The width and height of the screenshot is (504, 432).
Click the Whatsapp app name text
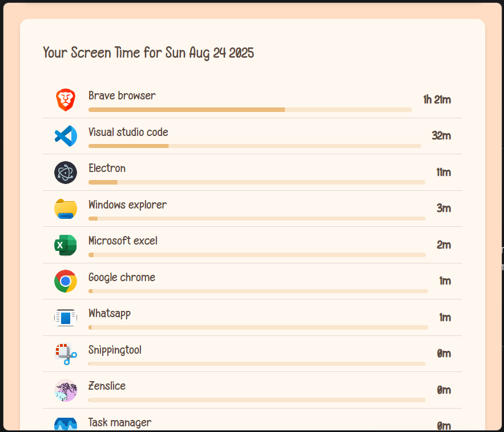click(109, 313)
